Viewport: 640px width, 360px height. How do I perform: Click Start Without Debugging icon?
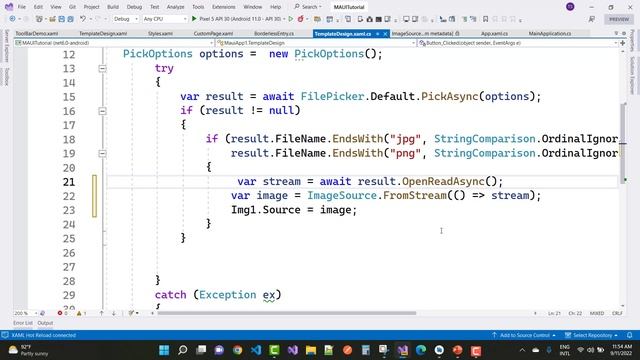(291, 19)
